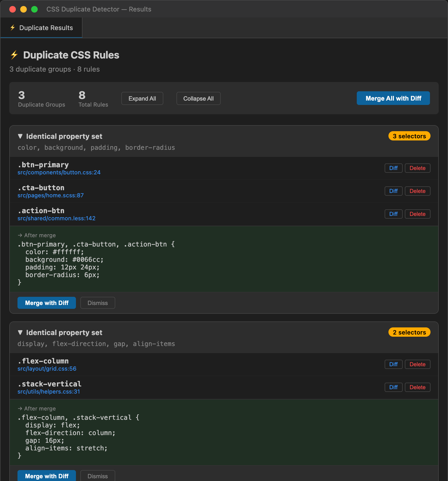The width and height of the screenshot is (448, 481).
Task: Dismiss the flex-column duplicate group
Action: pos(98,476)
